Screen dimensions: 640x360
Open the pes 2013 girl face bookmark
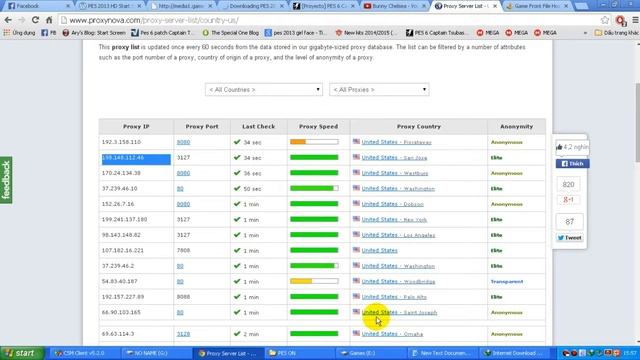click(x=296, y=33)
